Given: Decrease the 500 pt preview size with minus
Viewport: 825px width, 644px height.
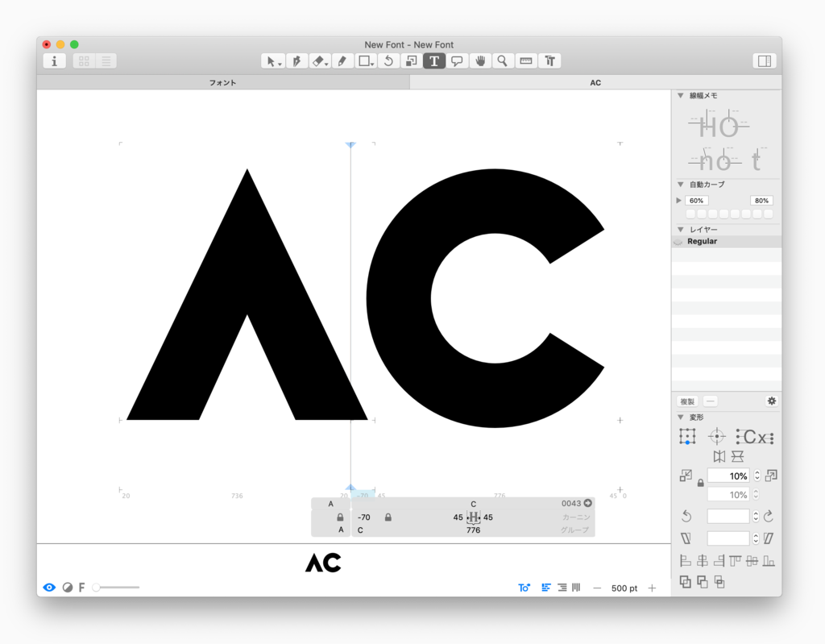Looking at the screenshot, I should pyautogui.click(x=597, y=588).
